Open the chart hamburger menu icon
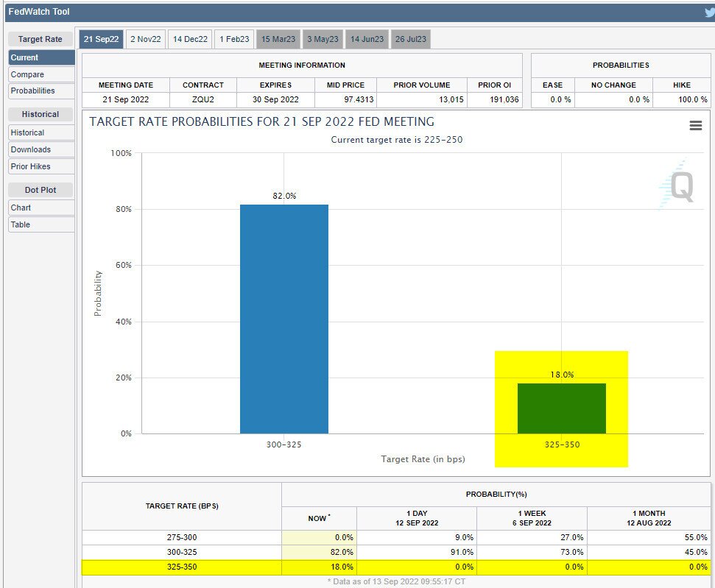This screenshot has height=588, width=715. (x=695, y=125)
